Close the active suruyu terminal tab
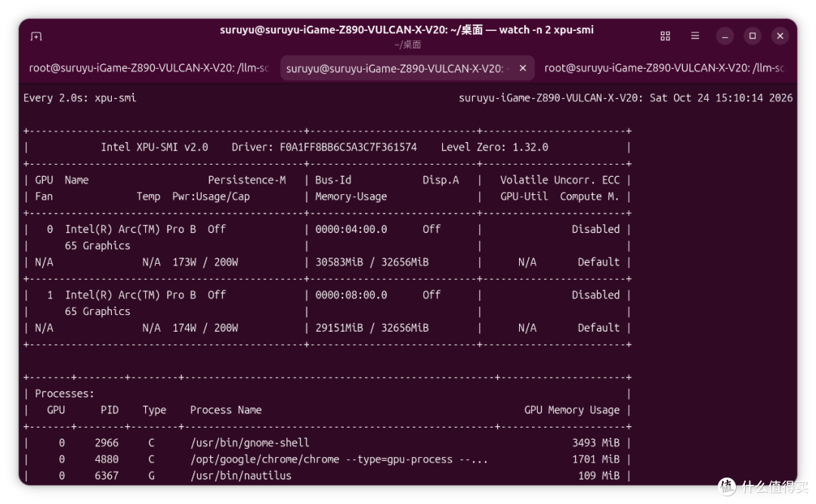The height and width of the screenshot is (504, 816). pyautogui.click(x=523, y=68)
